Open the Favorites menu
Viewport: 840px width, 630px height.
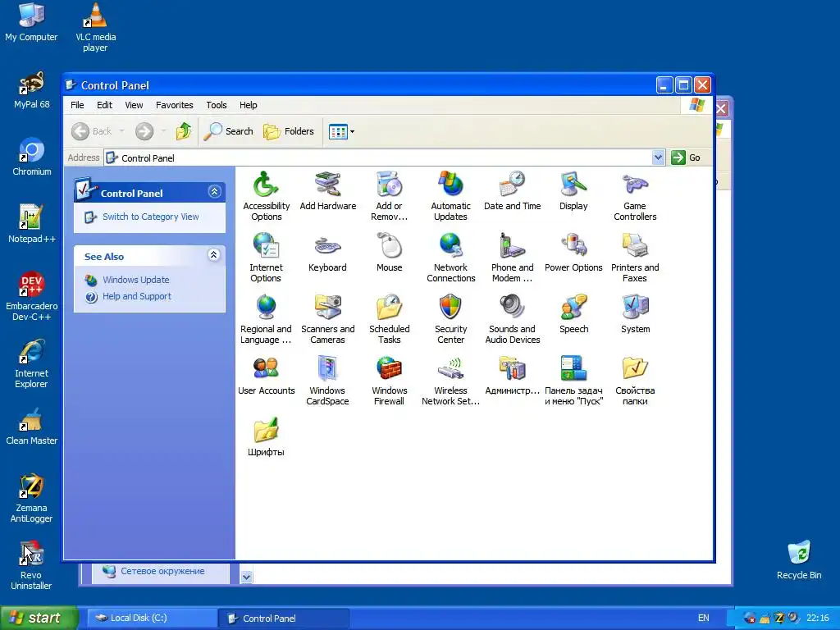click(175, 105)
